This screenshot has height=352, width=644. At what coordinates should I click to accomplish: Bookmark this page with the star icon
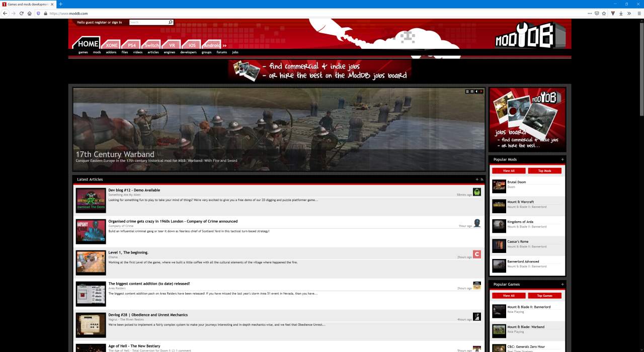point(604,14)
